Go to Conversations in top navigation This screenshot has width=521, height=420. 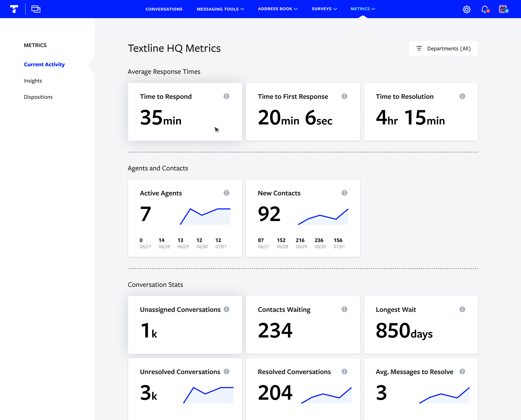click(x=164, y=9)
